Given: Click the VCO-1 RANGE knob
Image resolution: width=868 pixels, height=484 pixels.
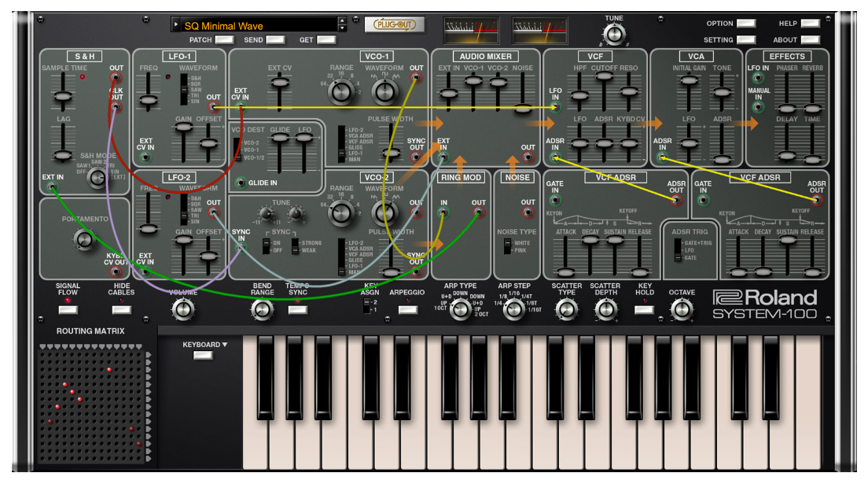Looking at the screenshot, I should 341,92.
